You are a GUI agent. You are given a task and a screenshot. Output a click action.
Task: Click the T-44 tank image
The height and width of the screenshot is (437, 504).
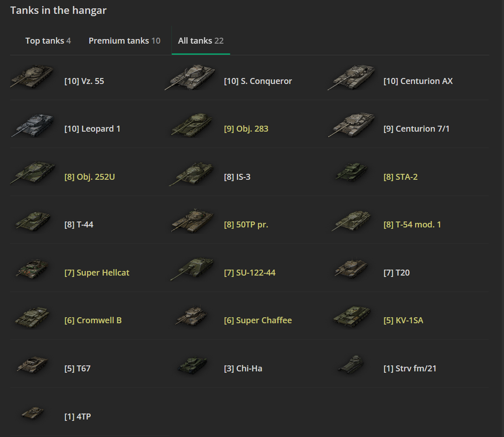33,221
